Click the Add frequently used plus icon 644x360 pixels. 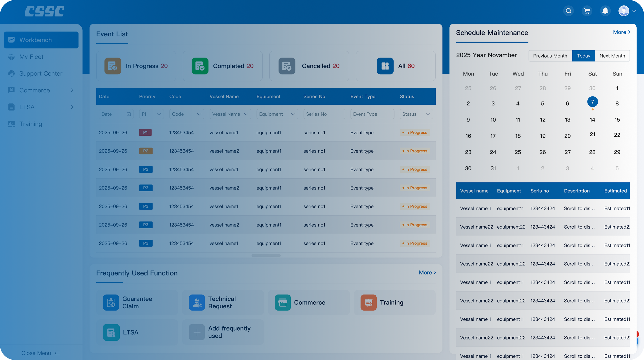(197, 332)
